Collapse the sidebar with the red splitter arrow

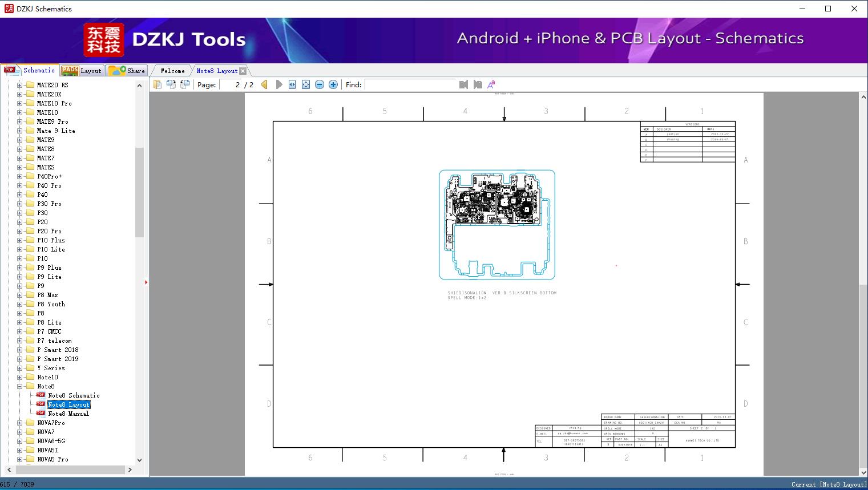click(x=146, y=282)
